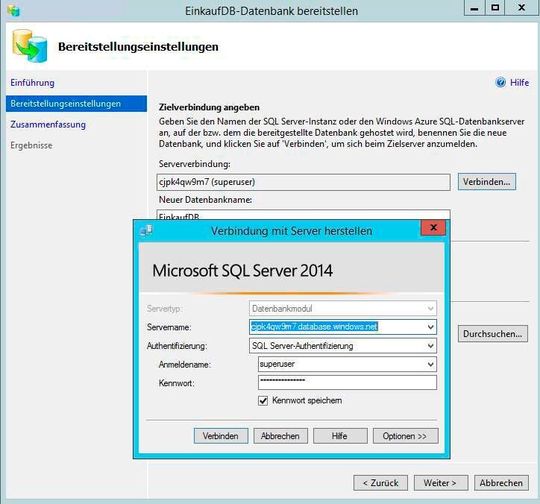The image size is (540, 504).
Task: Click the database deployment icon in header
Action: (30, 46)
